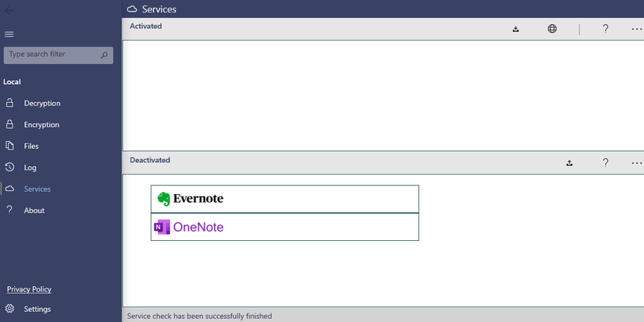Click the help question mark in Activated header
Viewport: 644px width, 322px height.
pos(605,29)
